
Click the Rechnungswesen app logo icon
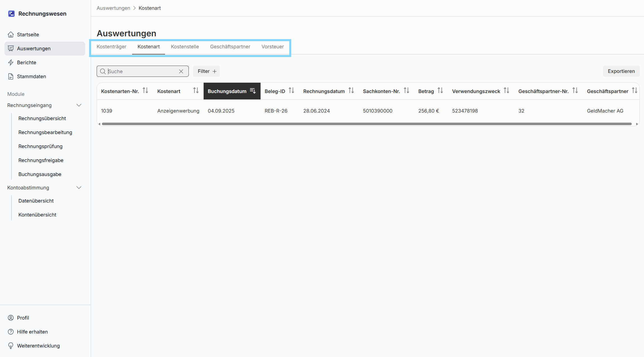11,14
